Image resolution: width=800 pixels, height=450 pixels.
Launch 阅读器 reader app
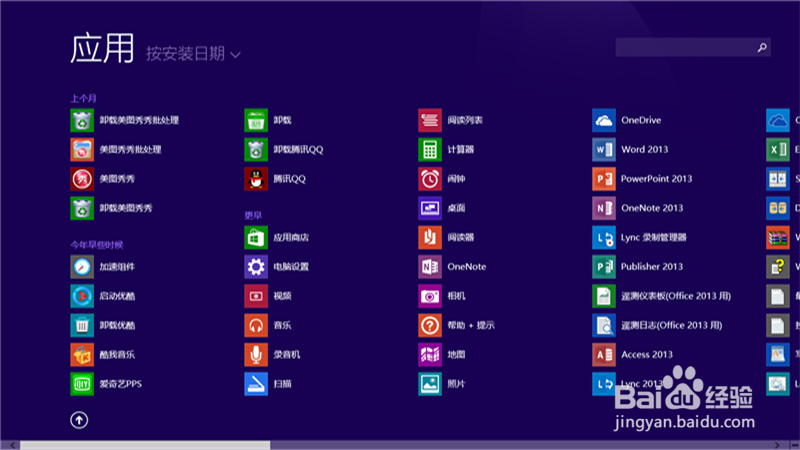pos(430,237)
